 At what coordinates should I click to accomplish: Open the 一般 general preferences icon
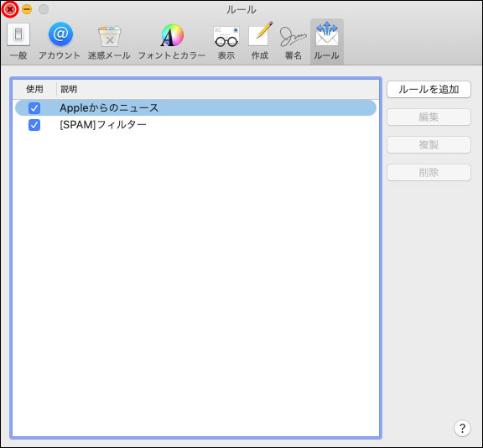click(18, 41)
